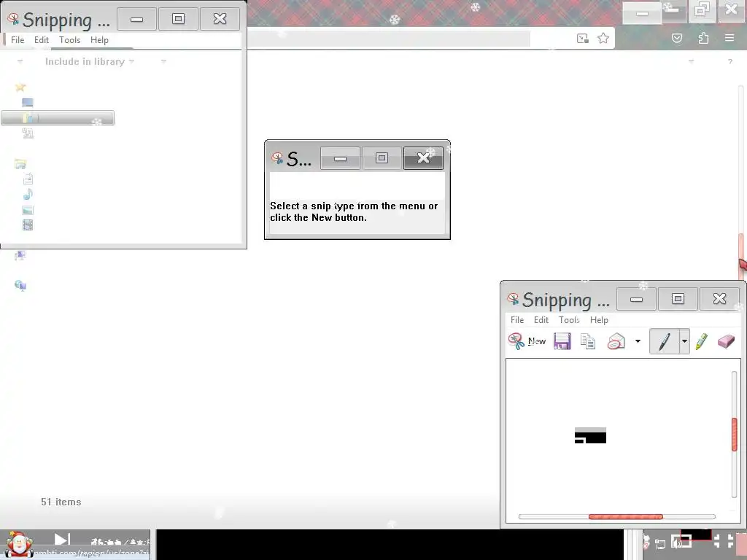Screen dimensions: 747x560
Task: Send snip via the envelope icon
Action: pos(616,341)
